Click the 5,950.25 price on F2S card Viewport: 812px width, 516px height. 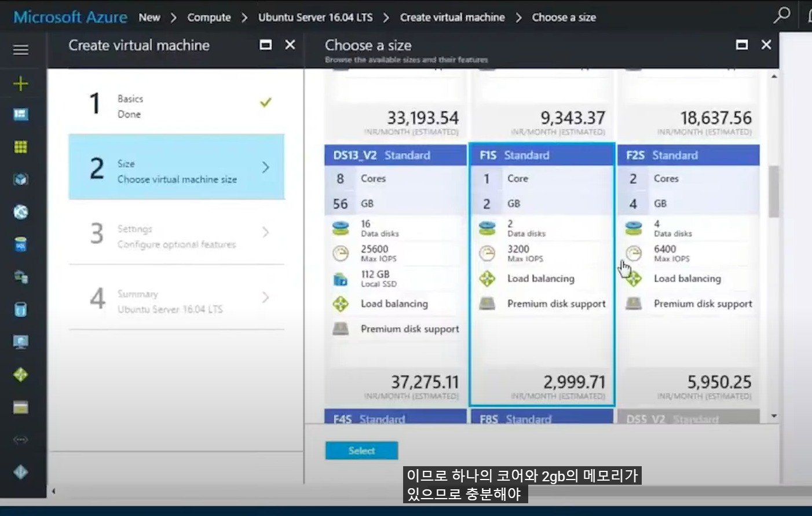click(x=719, y=382)
